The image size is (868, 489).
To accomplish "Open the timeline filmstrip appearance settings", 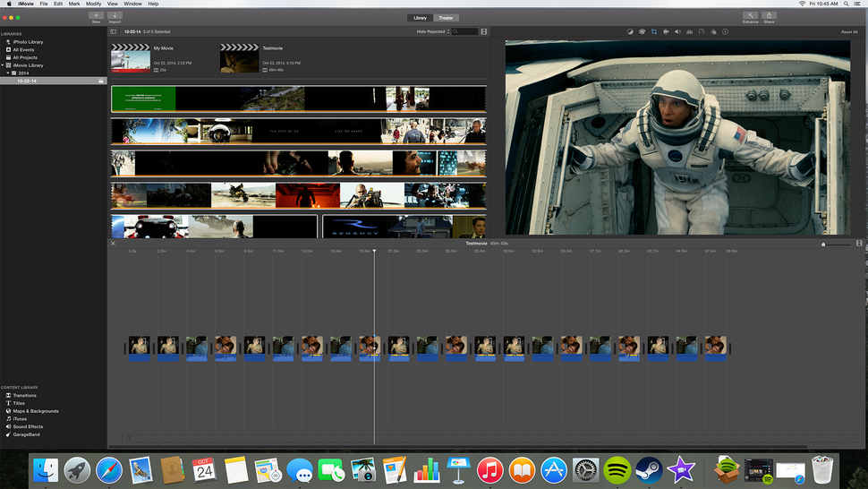I will click(x=859, y=243).
